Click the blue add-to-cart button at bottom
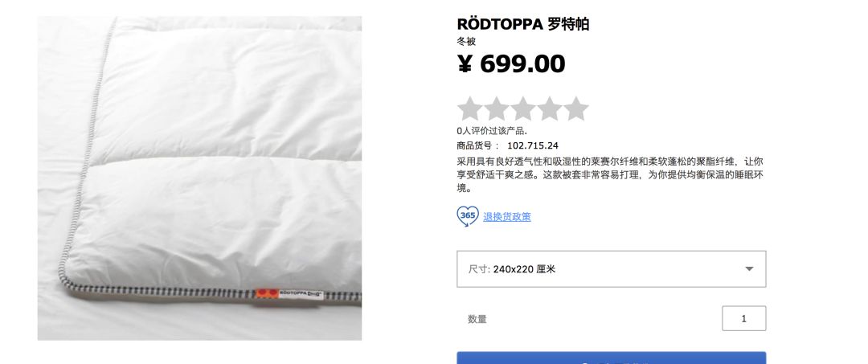 (611, 358)
